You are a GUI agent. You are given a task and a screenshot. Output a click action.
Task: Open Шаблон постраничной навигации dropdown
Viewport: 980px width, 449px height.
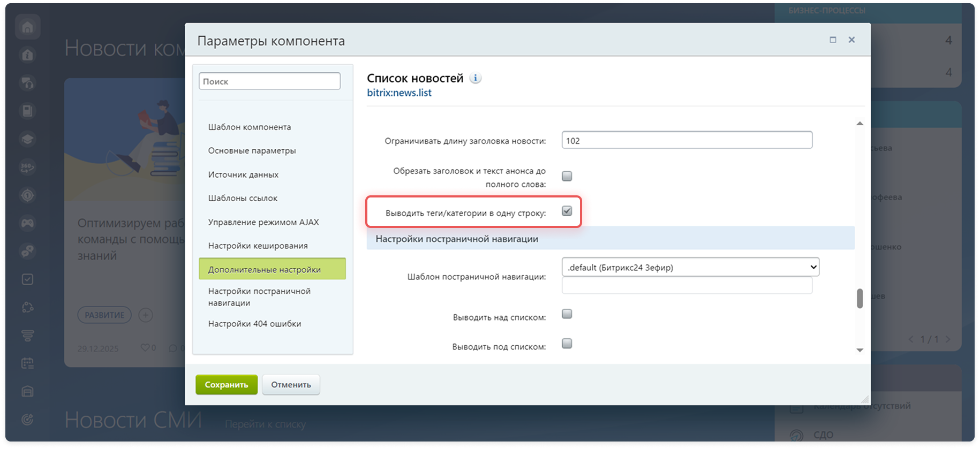(x=690, y=267)
